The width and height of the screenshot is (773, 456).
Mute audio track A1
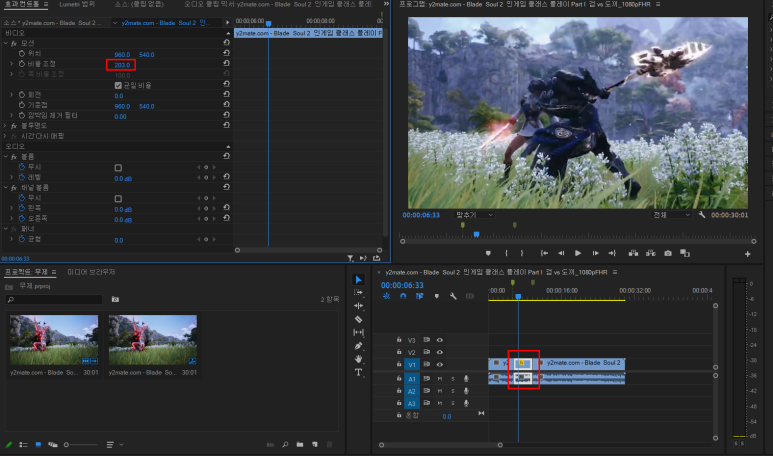440,379
